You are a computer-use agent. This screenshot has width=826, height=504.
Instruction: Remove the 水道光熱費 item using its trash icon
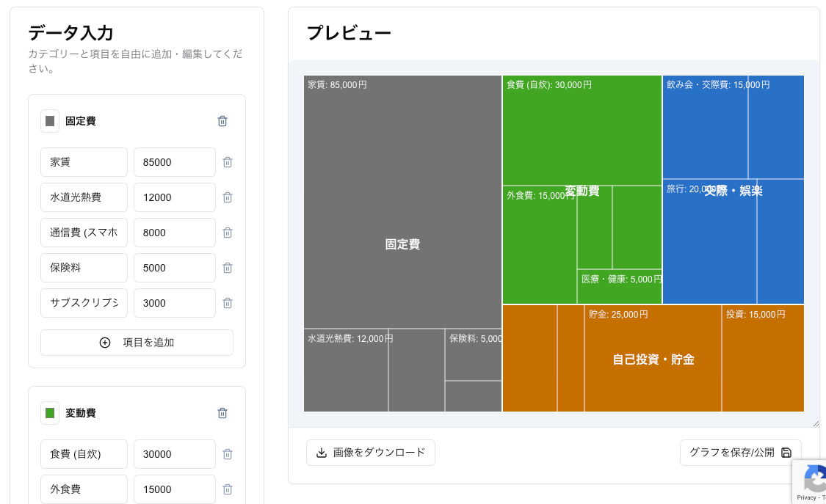pyautogui.click(x=228, y=197)
